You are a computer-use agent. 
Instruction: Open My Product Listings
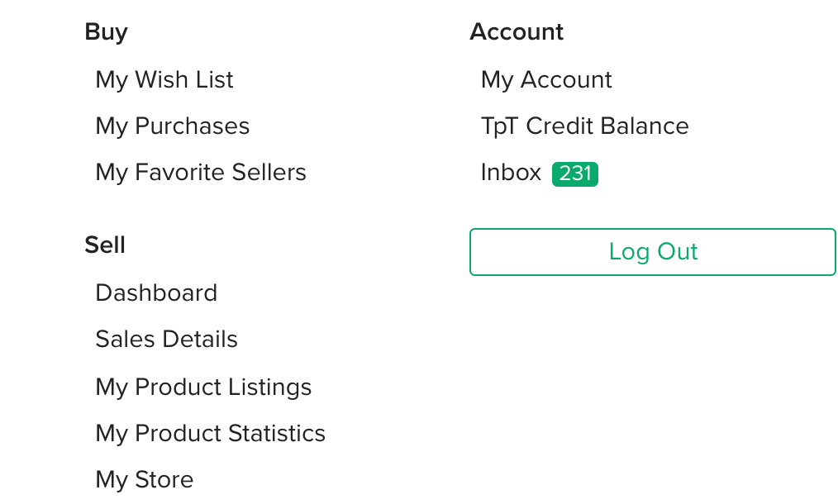[x=203, y=387]
